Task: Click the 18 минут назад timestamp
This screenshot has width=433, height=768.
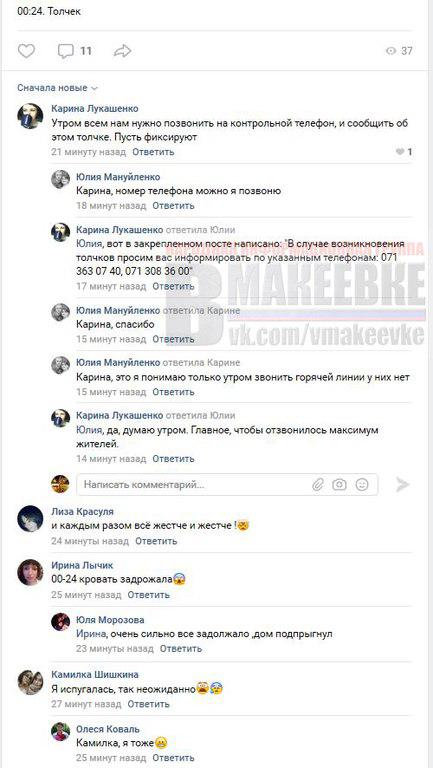Action: pyautogui.click(x=111, y=206)
